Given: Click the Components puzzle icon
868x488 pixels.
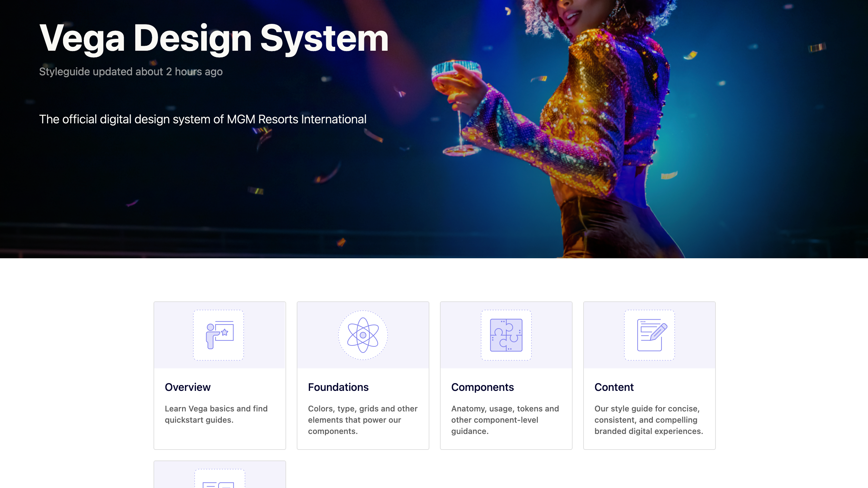Looking at the screenshot, I should 506,335.
